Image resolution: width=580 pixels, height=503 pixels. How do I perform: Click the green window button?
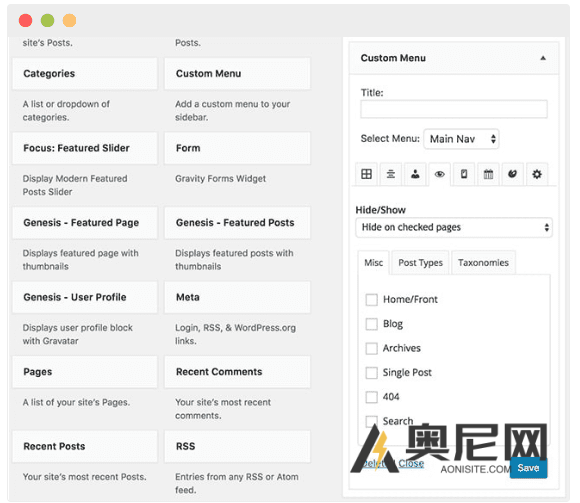pos(47,20)
